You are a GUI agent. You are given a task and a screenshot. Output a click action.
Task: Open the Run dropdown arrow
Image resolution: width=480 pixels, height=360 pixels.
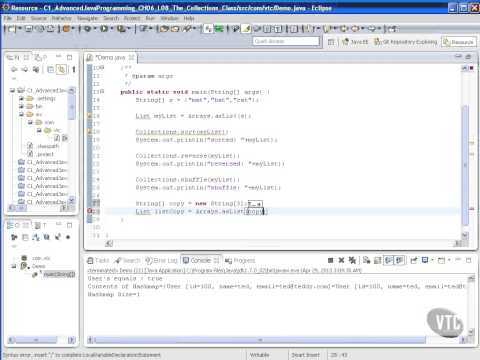(112, 29)
